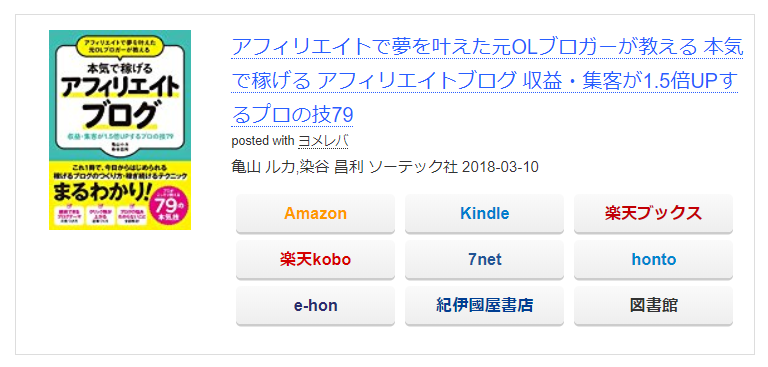Select the 紀伊國屋書店 button

[x=484, y=306]
